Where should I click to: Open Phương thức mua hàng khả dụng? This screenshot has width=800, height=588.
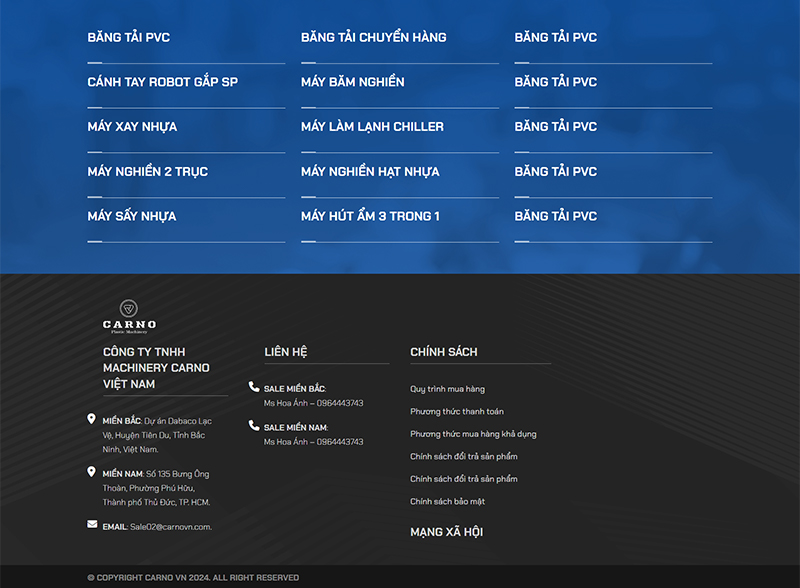[473, 434]
